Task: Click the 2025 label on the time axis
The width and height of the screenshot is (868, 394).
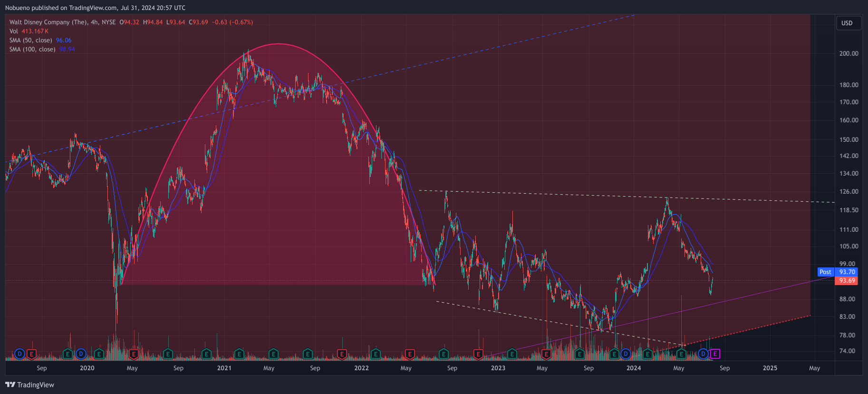Action: click(770, 368)
